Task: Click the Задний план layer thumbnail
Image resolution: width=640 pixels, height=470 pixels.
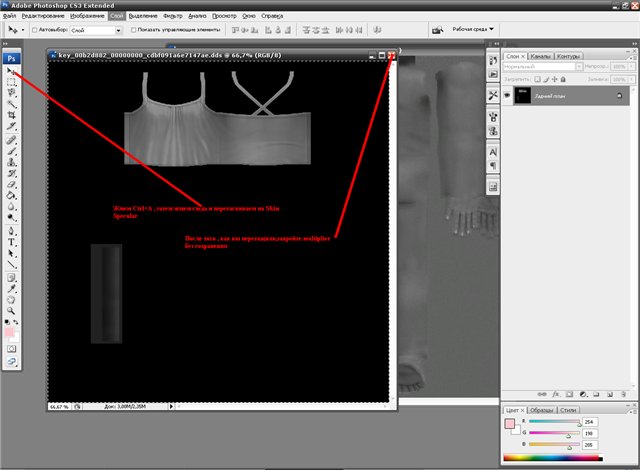Action: click(524, 94)
